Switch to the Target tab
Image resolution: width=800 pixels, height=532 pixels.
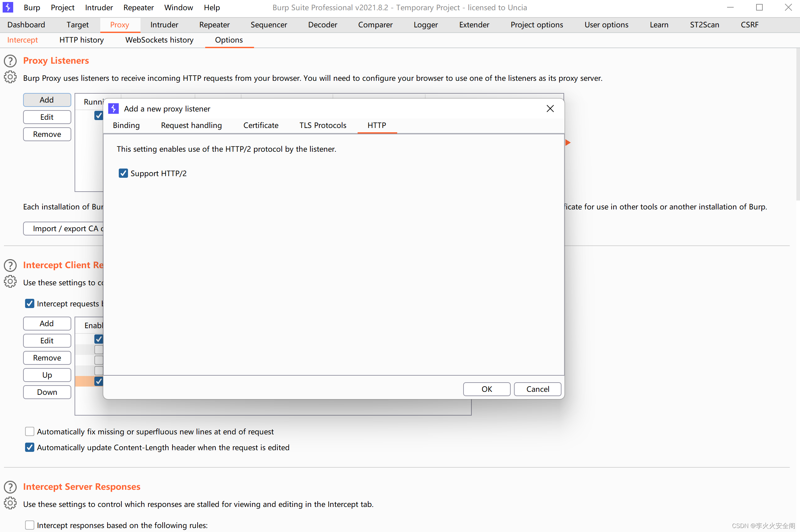[x=77, y=25]
